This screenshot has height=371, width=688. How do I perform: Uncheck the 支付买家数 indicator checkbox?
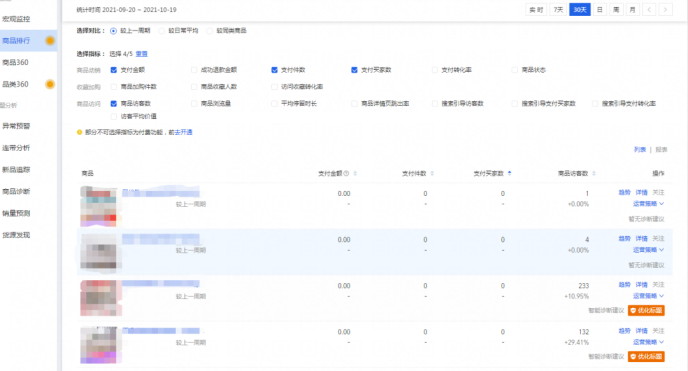[x=354, y=70]
